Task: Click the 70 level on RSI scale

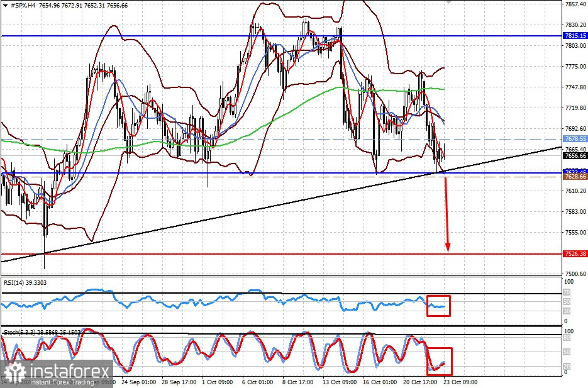Action: click(x=567, y=292)
